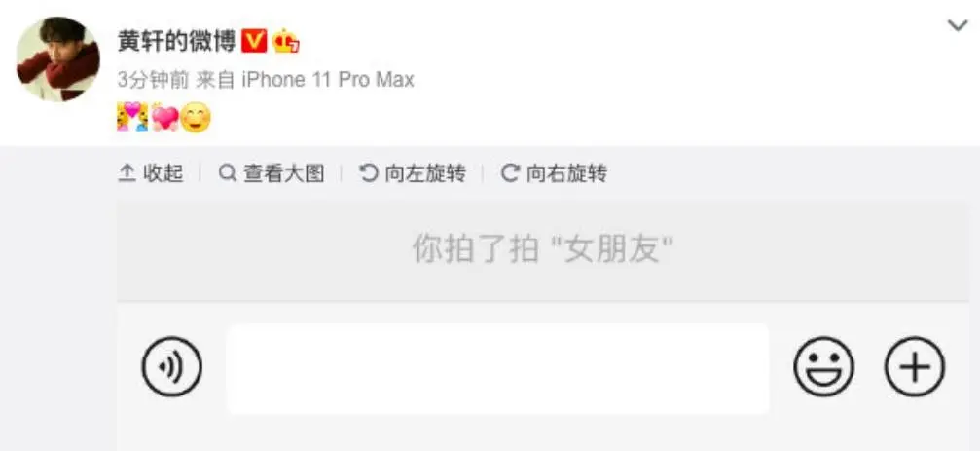Tap the voice message speaker icon
Screen dimensions: 980x451
click(x=172, y=367)
